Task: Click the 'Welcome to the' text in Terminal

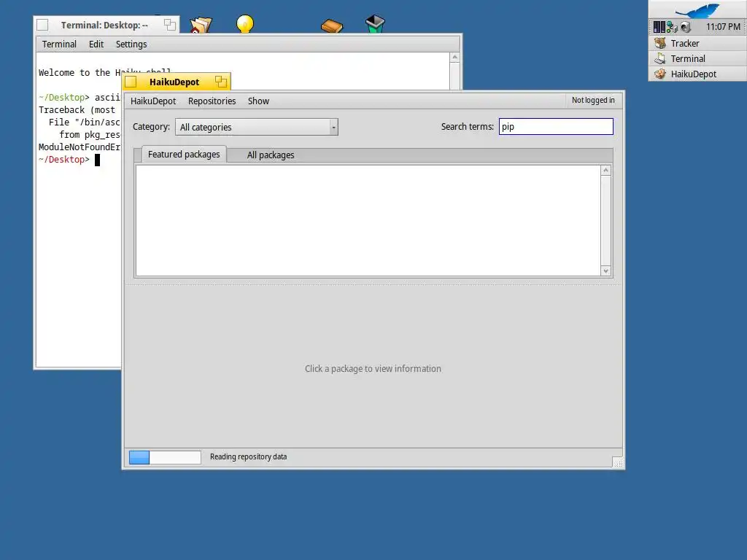Action: [74, 72]
